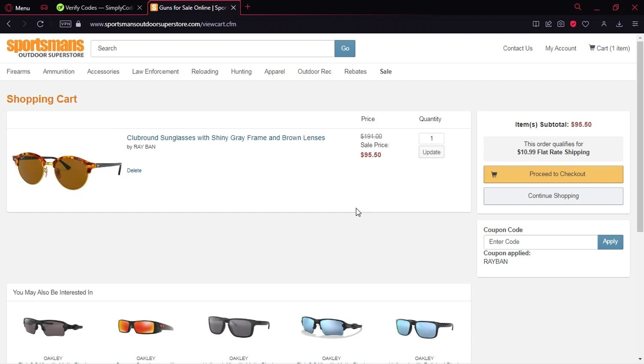Open the Firearms menu
The height and width of the screenshot is (364, 644).
tap(18, 71)
